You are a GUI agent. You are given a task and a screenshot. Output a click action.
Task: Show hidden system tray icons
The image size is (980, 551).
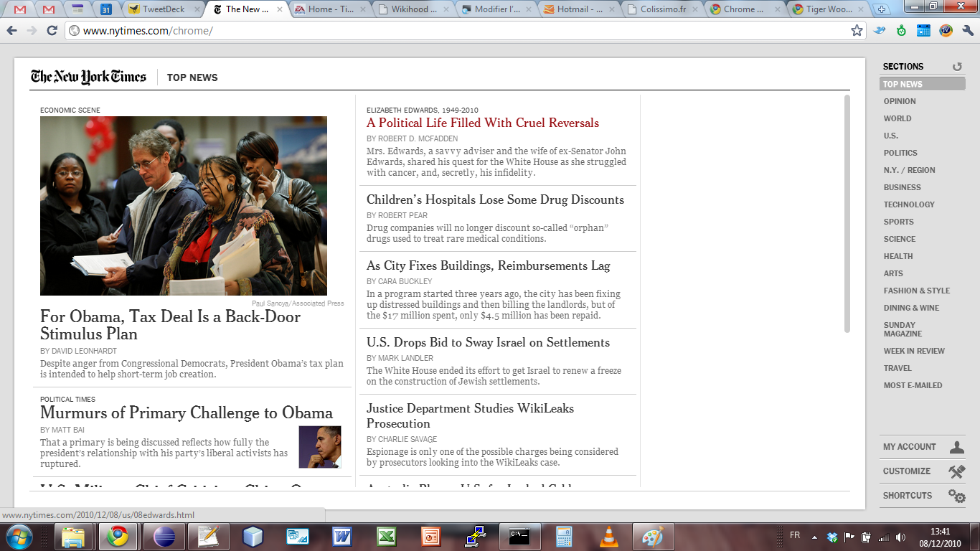(814, 537)
